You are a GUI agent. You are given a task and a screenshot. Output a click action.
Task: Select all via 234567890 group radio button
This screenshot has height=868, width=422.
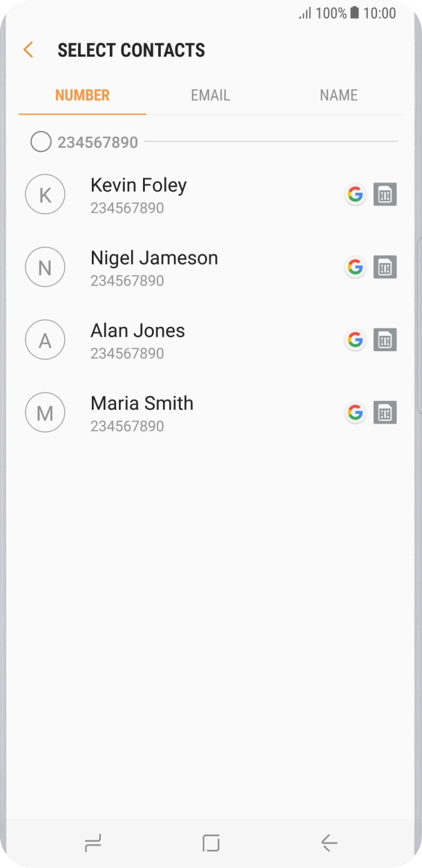tap(41, 142)
